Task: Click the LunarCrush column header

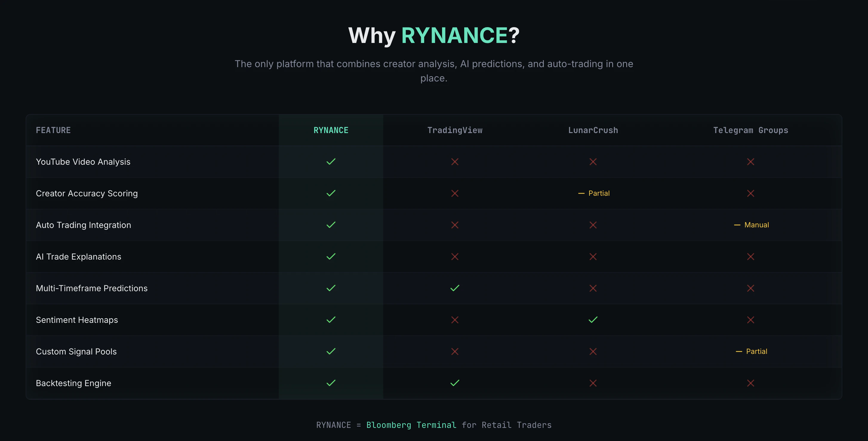Action: tap(593, 130)
